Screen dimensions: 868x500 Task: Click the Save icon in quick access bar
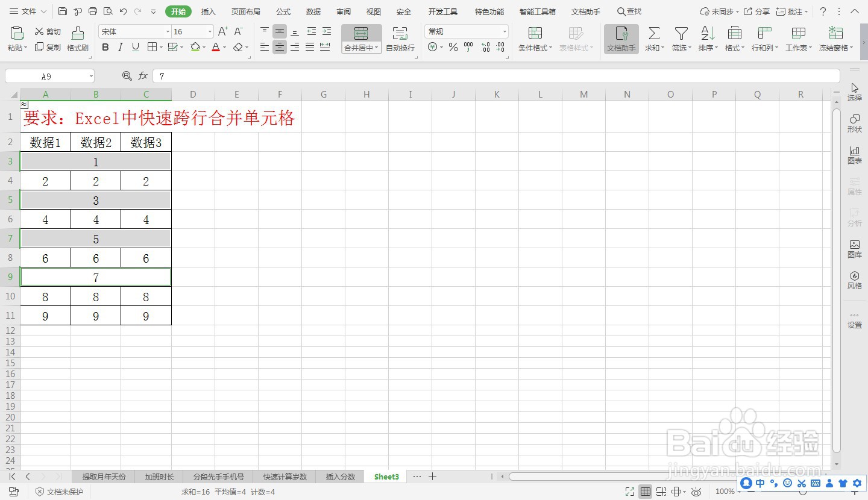63,11
